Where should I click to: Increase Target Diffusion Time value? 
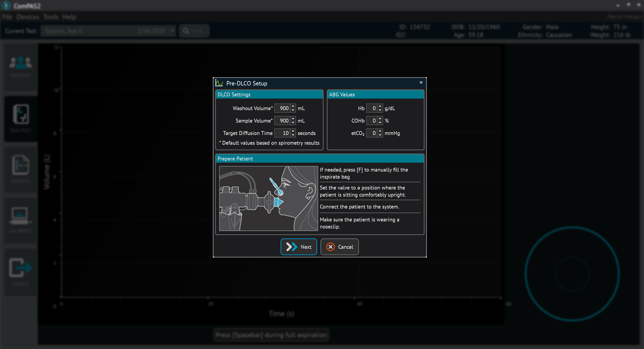coord(293,131)
